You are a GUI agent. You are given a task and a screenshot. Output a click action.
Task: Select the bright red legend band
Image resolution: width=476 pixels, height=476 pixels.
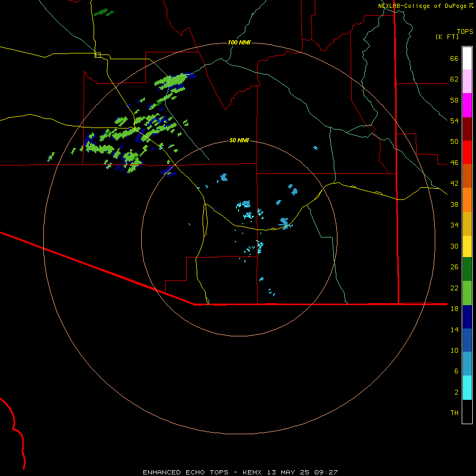pyautogui.click(x=467, y=153)
